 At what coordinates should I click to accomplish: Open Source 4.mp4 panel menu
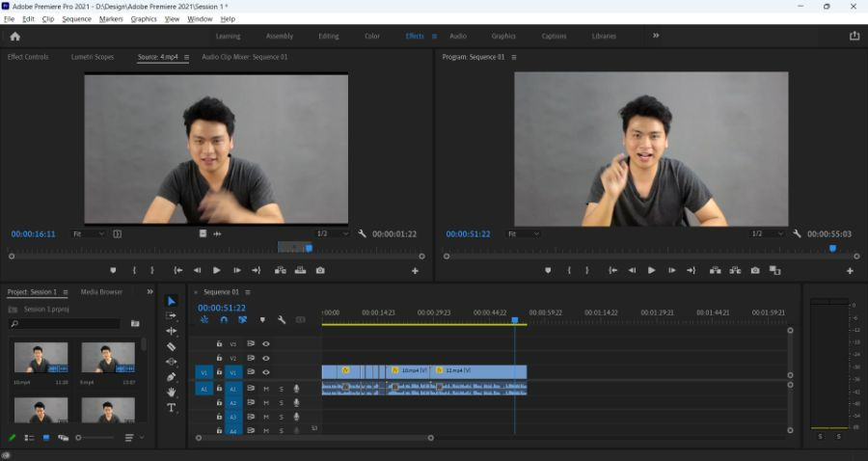186,57
